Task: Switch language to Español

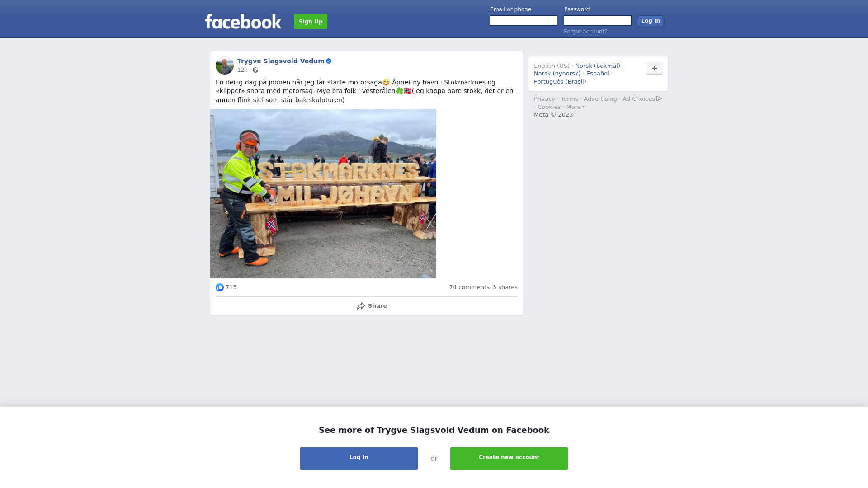Action: coord(598,74)
